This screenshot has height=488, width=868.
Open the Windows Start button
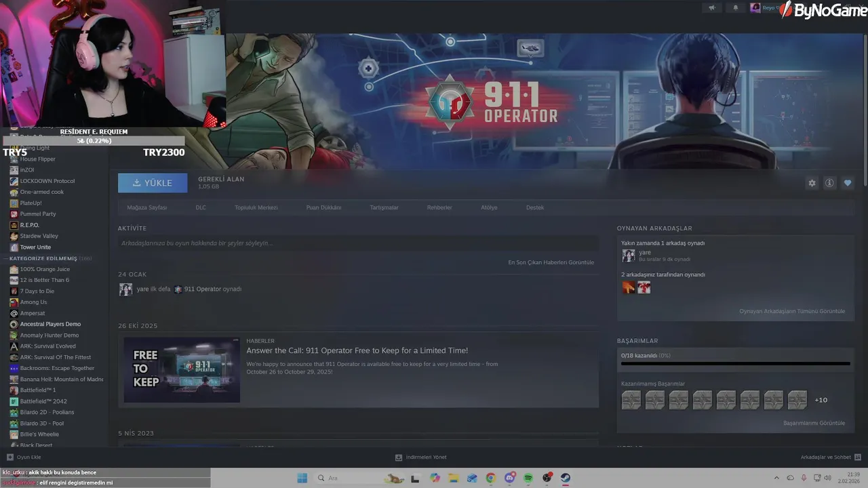pos(302,478)
